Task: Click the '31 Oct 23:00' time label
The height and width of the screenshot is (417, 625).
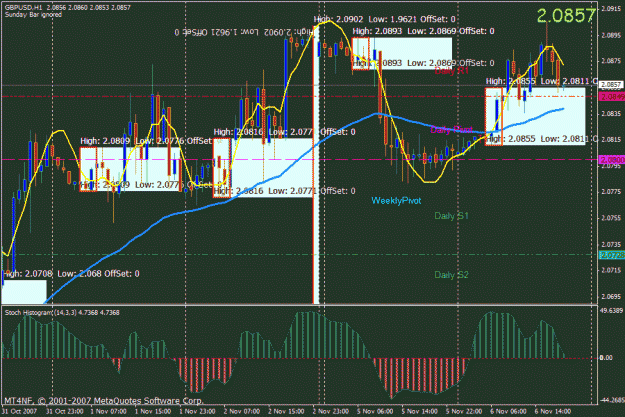Action: (x=64, y=411)
